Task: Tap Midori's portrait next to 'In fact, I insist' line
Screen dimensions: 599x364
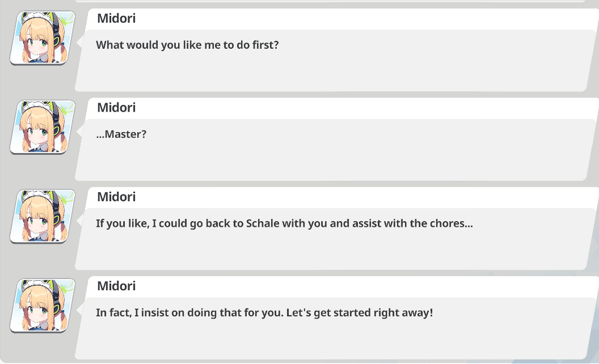Action: 43,305
